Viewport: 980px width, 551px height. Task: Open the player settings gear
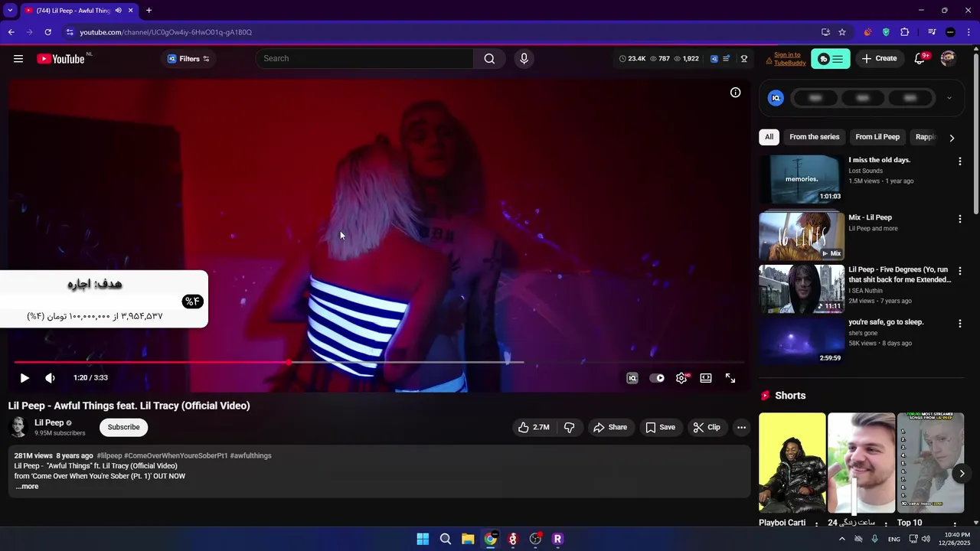click(681, 378)
